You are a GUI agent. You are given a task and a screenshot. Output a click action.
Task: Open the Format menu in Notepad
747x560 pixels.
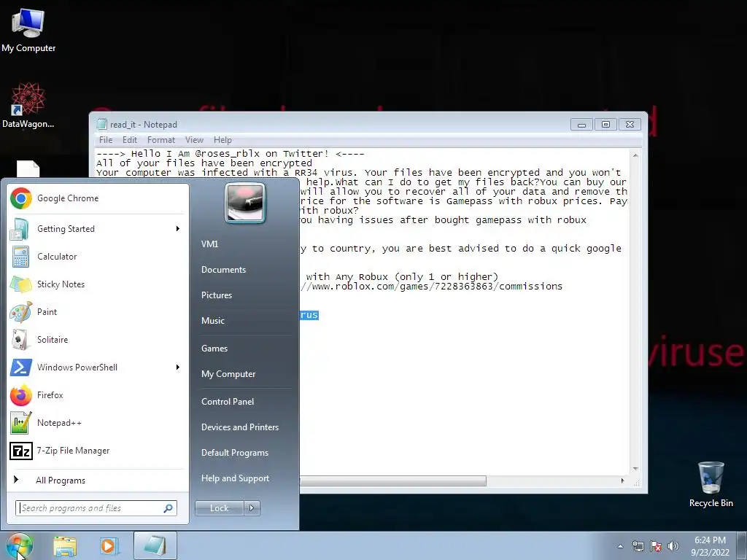click(161, 140)
